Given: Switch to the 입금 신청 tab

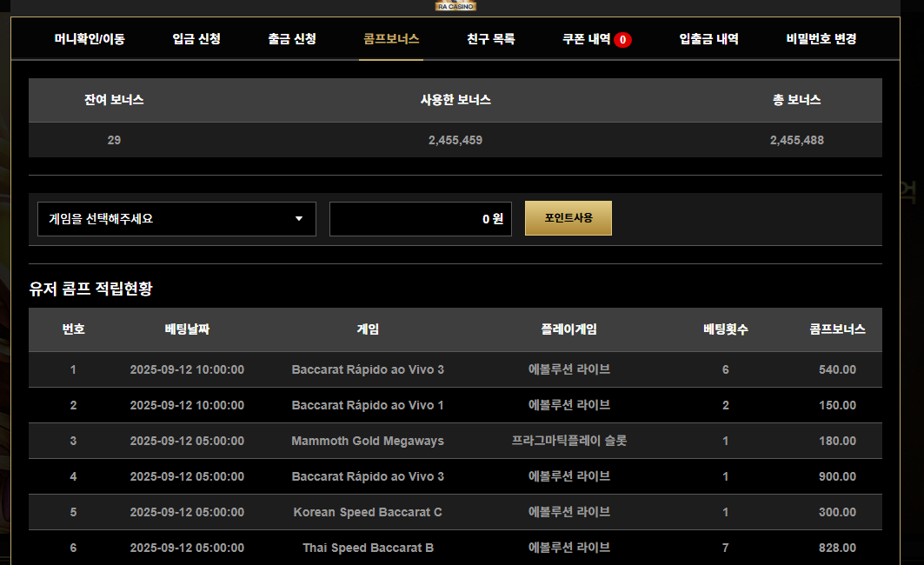Looking at the screenshot, I should pos(196,39).
